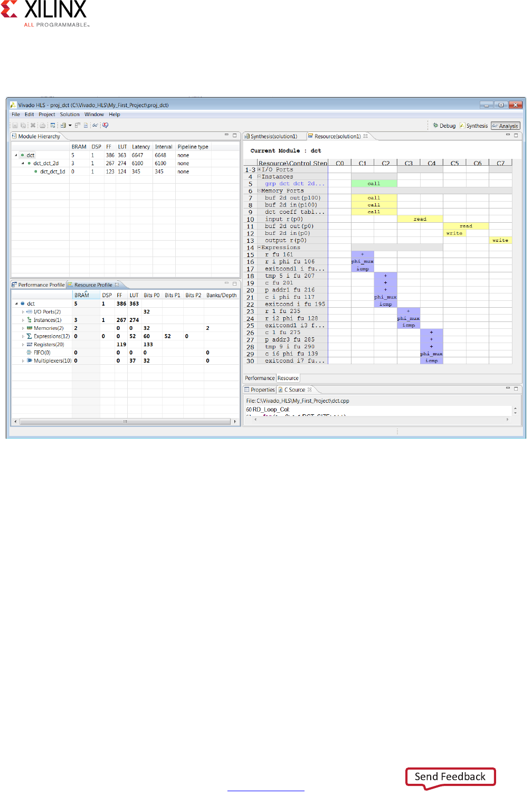Minimize the Module Hierarchy panel
This screenshot has width=532, height=797.
pos(226,135)
